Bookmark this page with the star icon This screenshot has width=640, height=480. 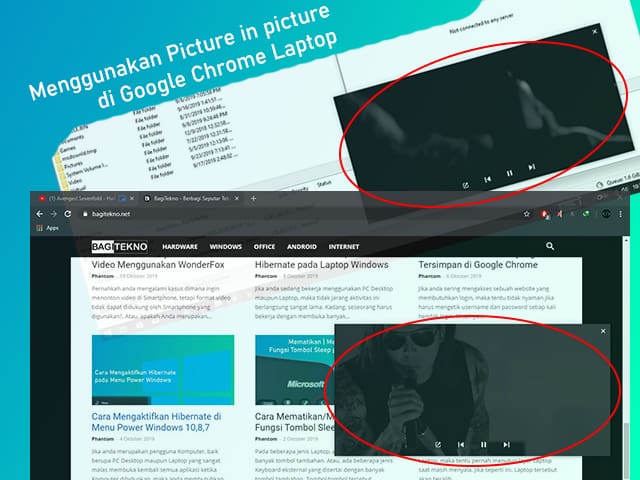click(x=527, y=214)
